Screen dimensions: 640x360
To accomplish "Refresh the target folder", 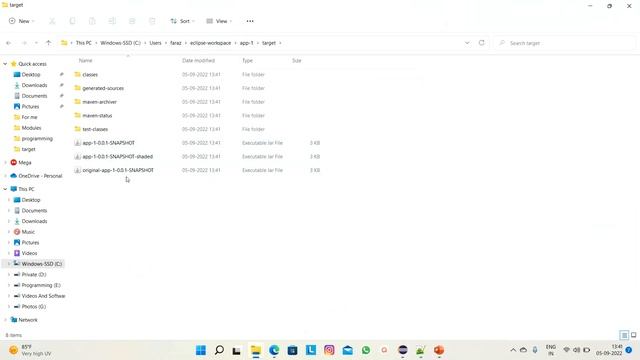I will [x=482, y=43].
